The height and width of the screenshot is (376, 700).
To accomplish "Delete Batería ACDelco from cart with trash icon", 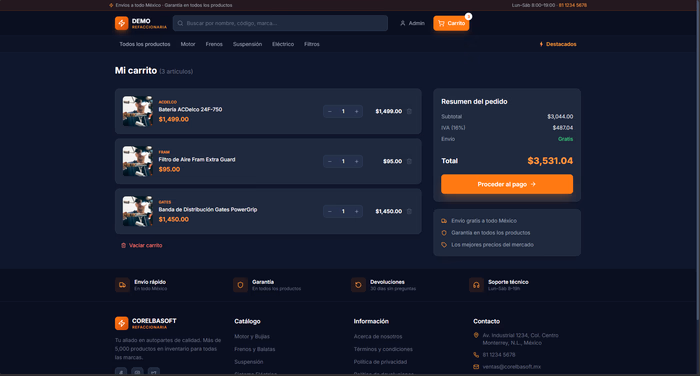I will coord(409,111).
